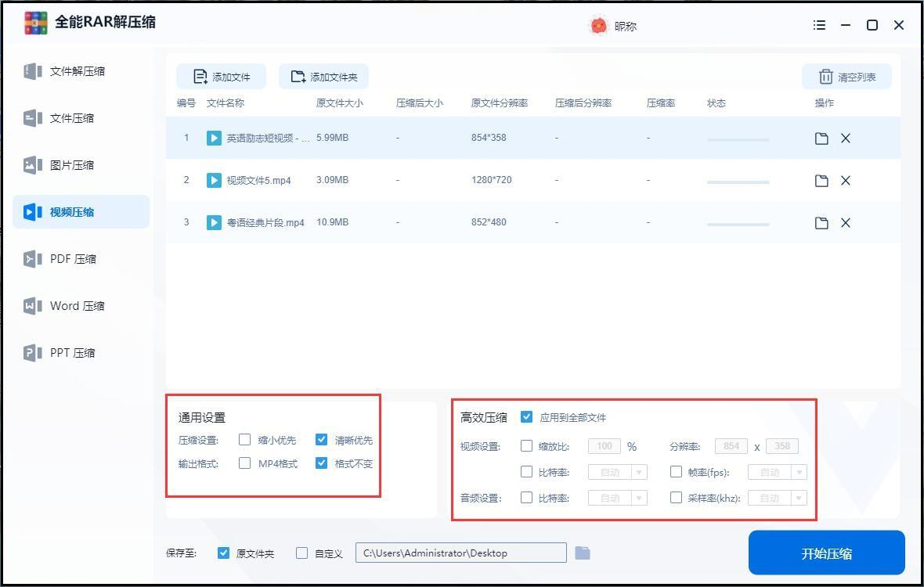Click the status progress bar of 粤语经典片段.mp4 row
Image resolution: width=924 pixels, height=587 pixels.
(738, 225)
